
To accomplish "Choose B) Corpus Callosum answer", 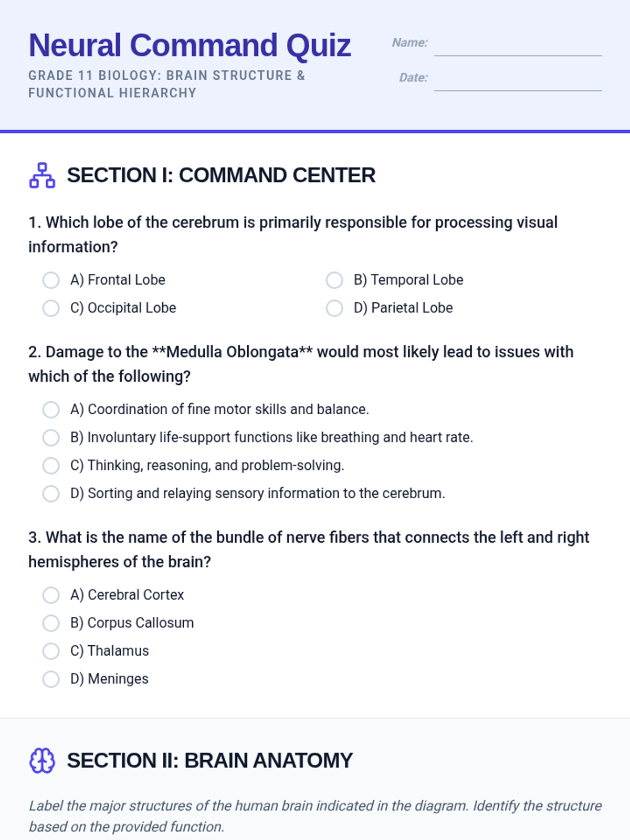I will tap(51, 623).
